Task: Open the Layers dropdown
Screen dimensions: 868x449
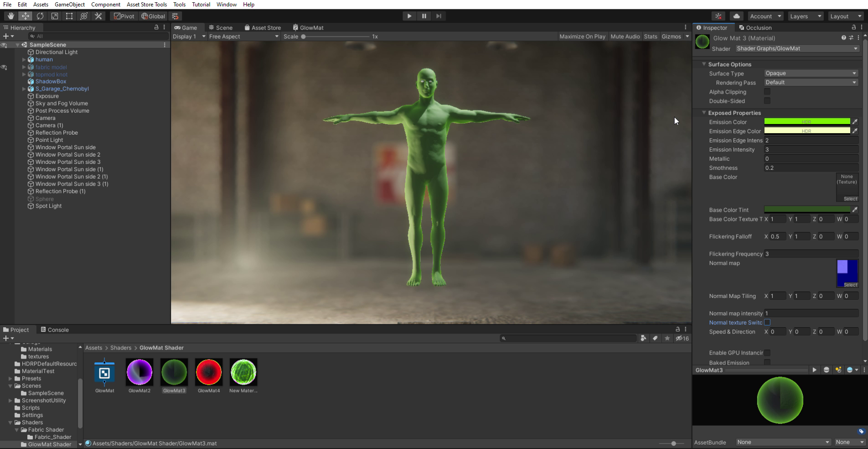Action: point(805,16)
